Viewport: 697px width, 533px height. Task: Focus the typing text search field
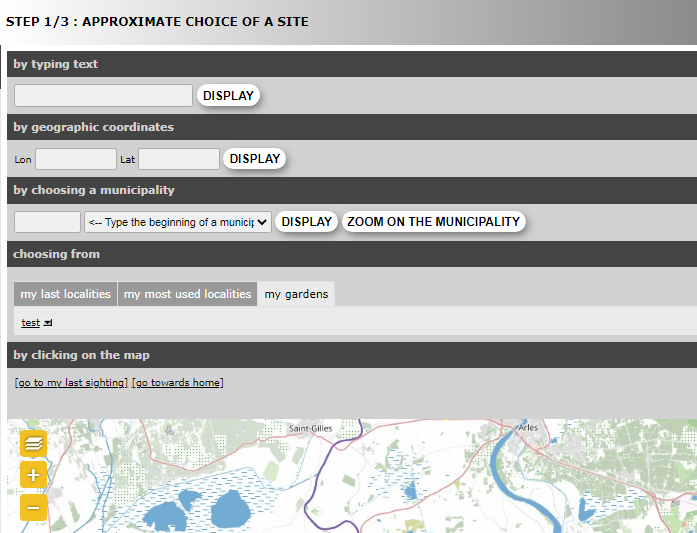tap(103, 96)
